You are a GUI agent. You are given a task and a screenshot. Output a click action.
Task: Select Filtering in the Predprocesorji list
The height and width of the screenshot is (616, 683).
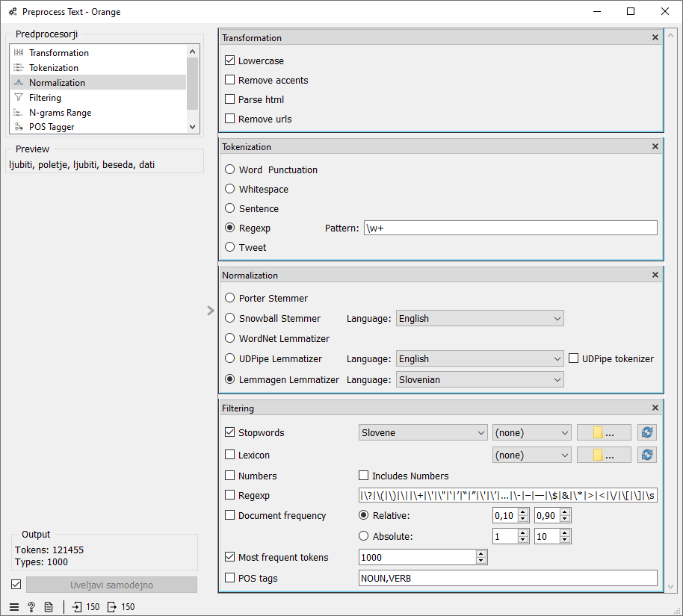(45, 98)
